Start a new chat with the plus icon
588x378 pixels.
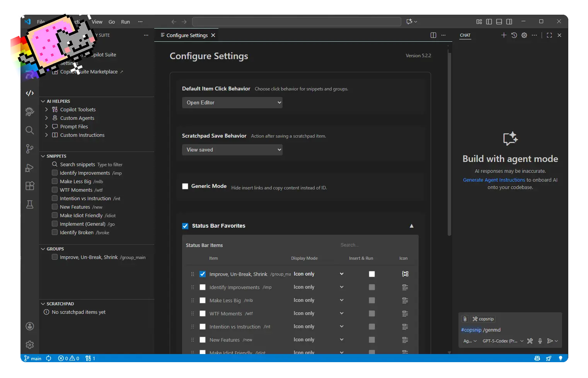504,35
